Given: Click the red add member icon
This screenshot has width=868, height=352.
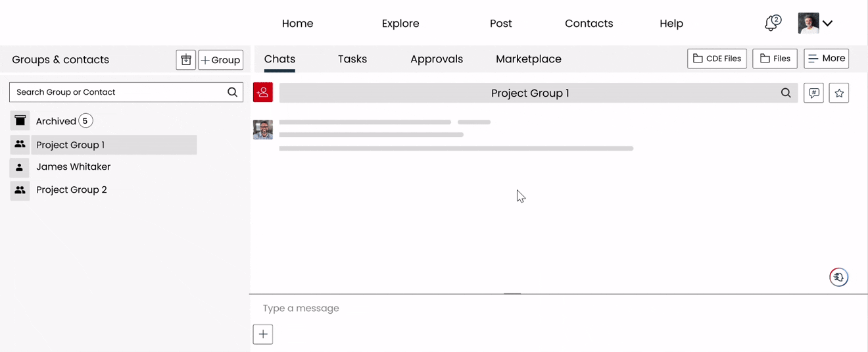Looking at the screenshot, I should tap(263, 93).
